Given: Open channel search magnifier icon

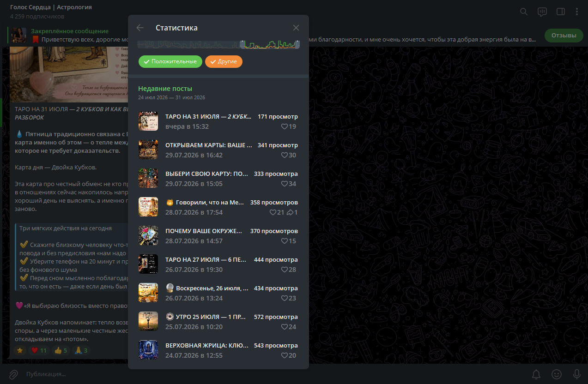Looking at the screenshot, I should coord(524,12).
